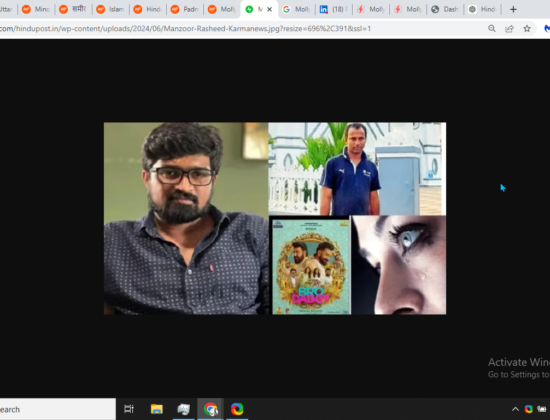550x420 pixels.
Task: Click the URL in the address bar
Action: (x=185, y=29)
